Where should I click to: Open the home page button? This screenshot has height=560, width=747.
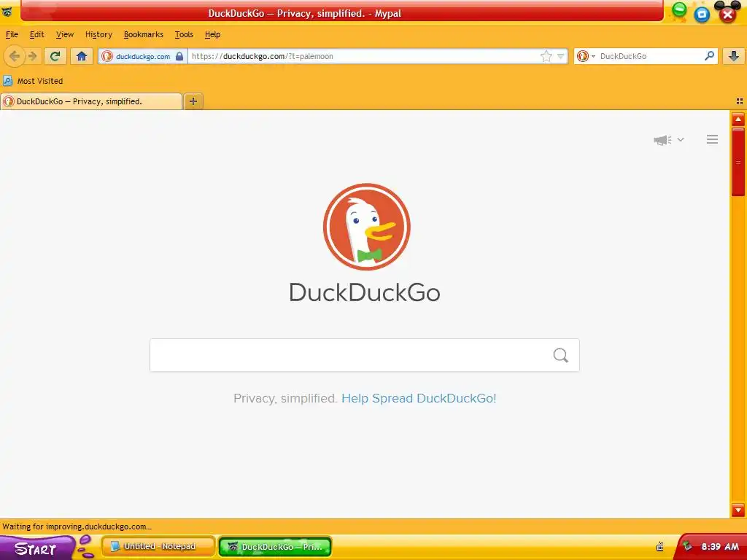click(x=82, y=56)
